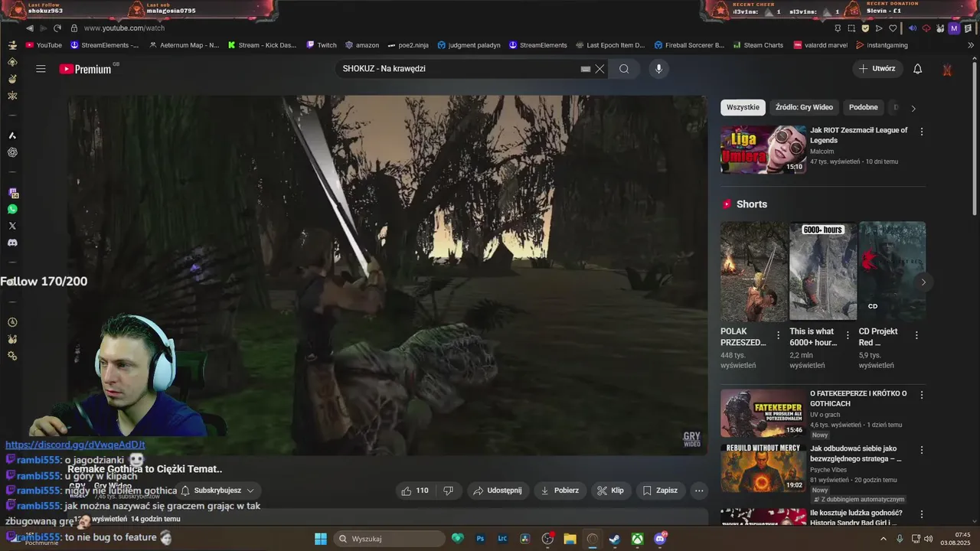Image resolution: width=980 pixels, height=551 pixels.
Task: Open Rebuild Without Mercy thumbnail
Action: [x=763, y=468]
